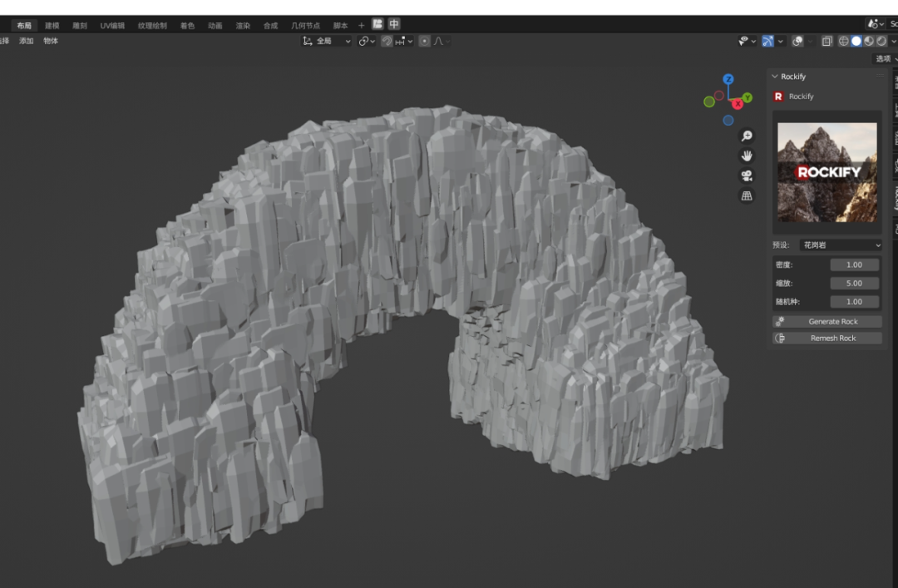This screenshot has width=898, height=588.
Task: Adjust the 缩放 5.00 value field
Action: (x=855, y=283)
